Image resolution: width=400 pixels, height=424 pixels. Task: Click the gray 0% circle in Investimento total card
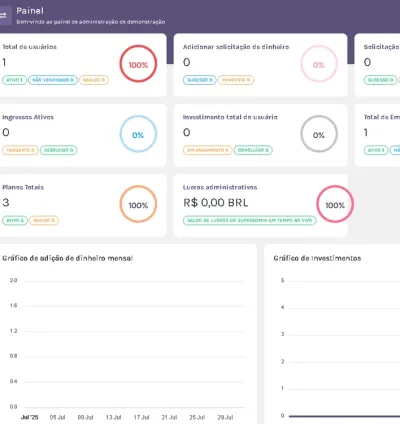319,134
